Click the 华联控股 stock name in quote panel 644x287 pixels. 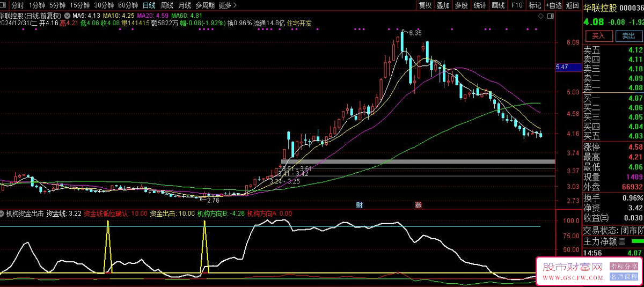pyautogui.click(x=599, y=8)
